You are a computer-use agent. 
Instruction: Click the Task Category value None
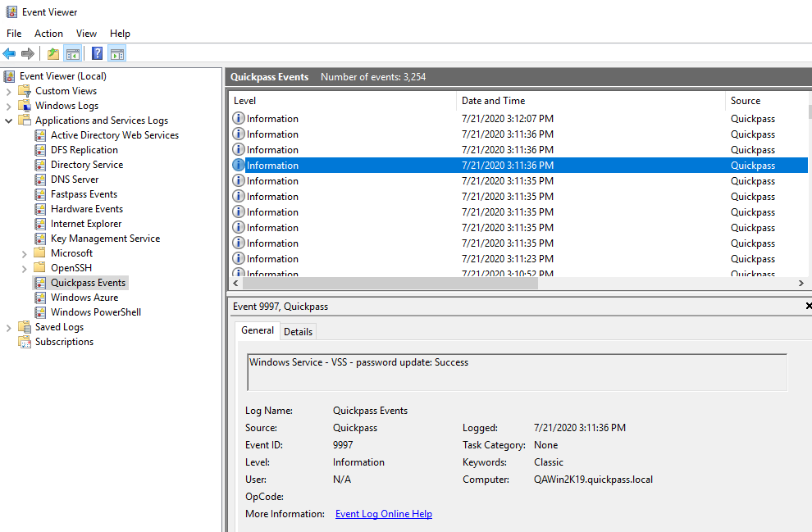tap(545, 445)
